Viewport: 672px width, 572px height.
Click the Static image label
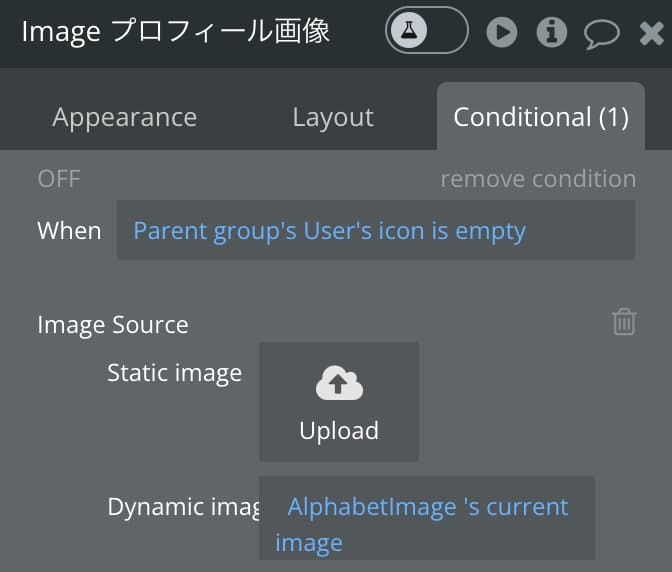174,373
